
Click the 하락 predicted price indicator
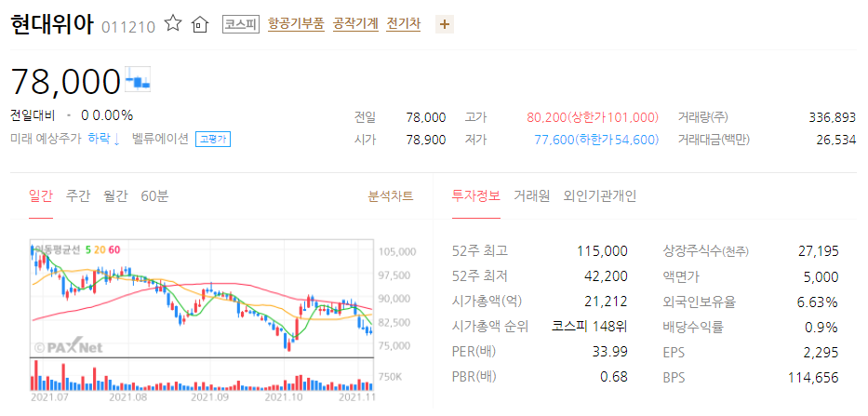click(x=104, y=139)
